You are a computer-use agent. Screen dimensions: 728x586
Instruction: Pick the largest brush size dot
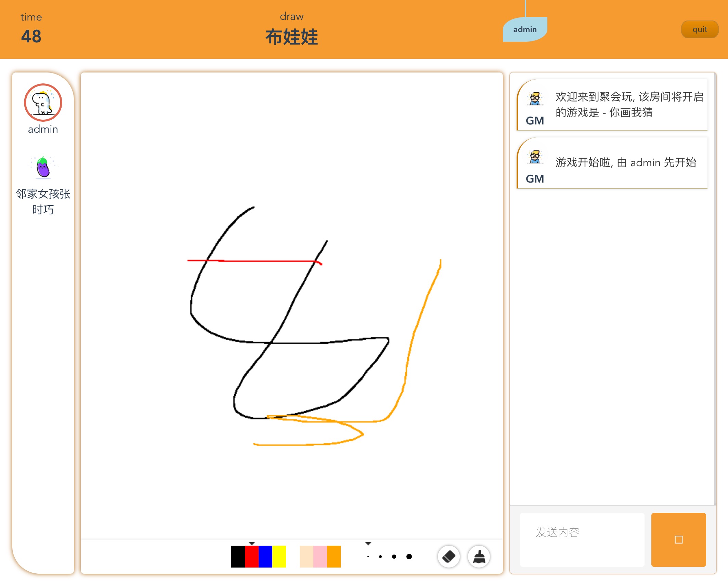tap(409, 557)
